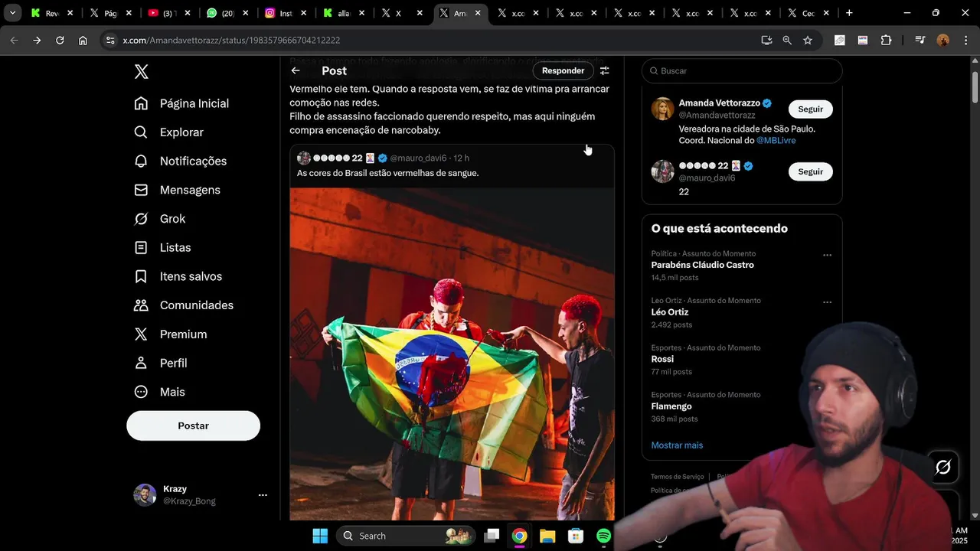Click the browser back arrow
The image size is (980, 551).
[14, 41]
